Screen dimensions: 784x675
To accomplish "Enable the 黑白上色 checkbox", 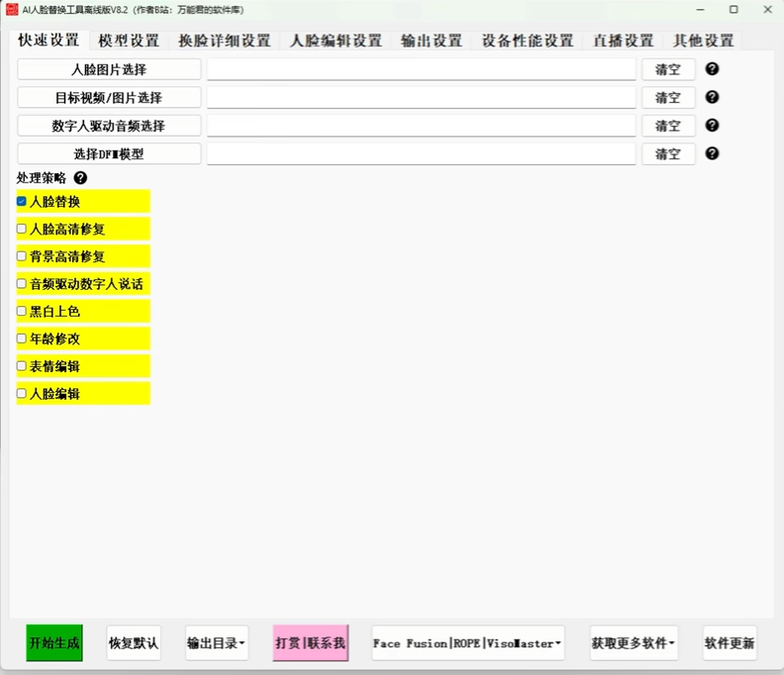I will (22, 311).
